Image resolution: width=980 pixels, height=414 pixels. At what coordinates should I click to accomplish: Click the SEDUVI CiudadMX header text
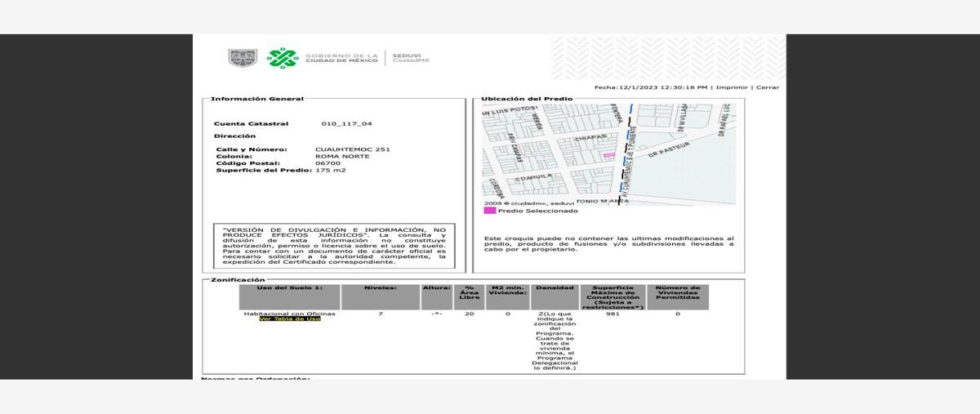411,58
